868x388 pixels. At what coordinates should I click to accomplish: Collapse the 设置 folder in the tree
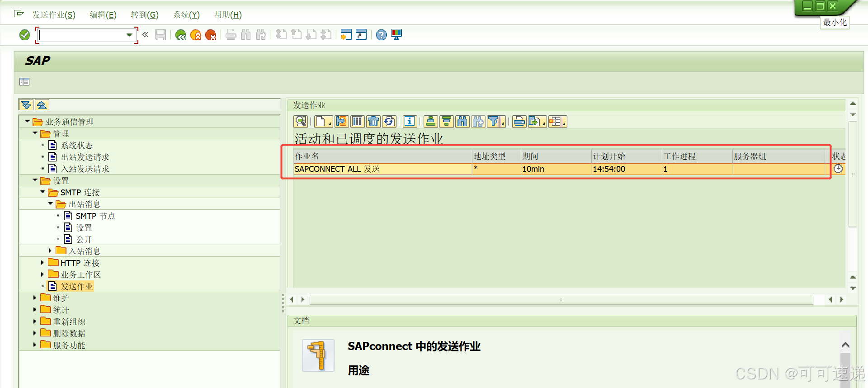coord(35,180)
